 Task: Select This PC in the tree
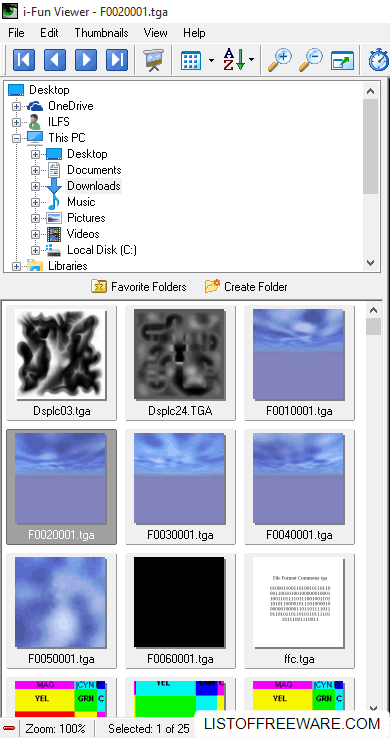66,138
